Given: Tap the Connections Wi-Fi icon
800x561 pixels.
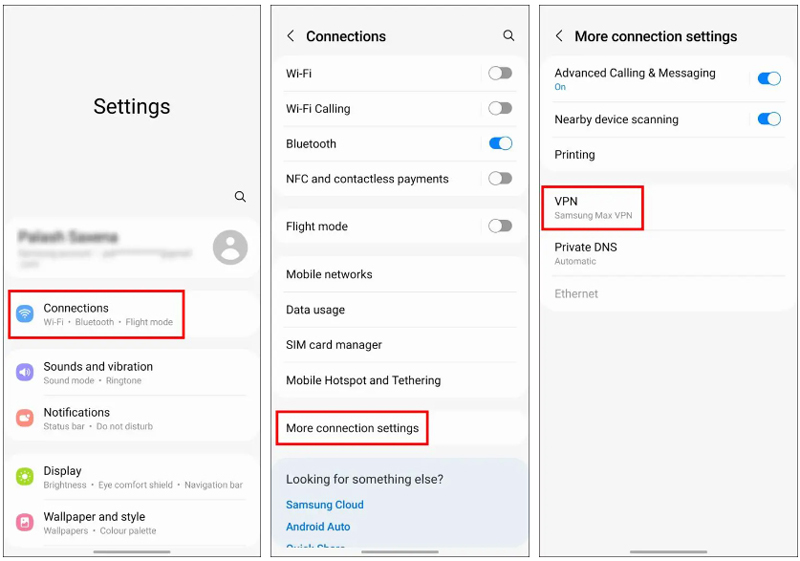Looking at the screenshot, I should coord(25,314).
